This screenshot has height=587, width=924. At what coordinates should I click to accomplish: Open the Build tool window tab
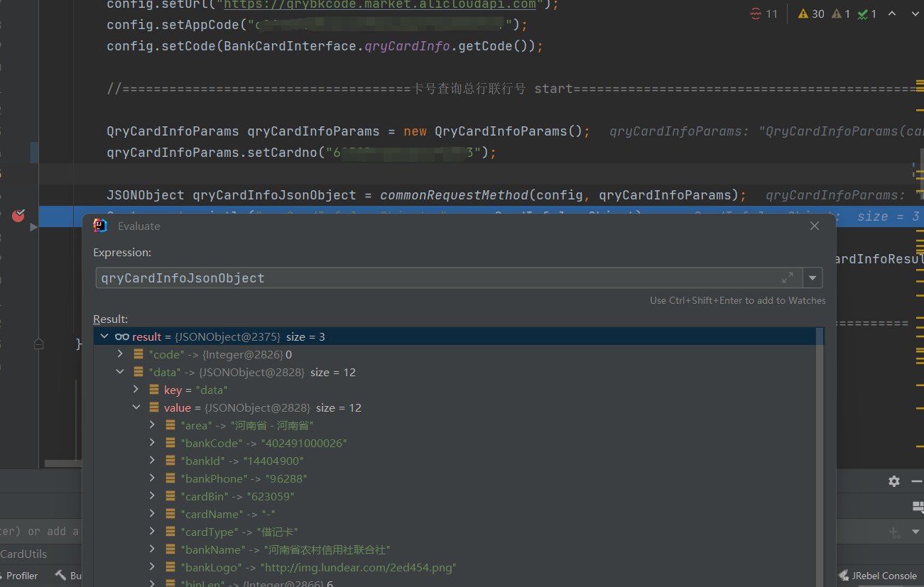click(68, 576)
